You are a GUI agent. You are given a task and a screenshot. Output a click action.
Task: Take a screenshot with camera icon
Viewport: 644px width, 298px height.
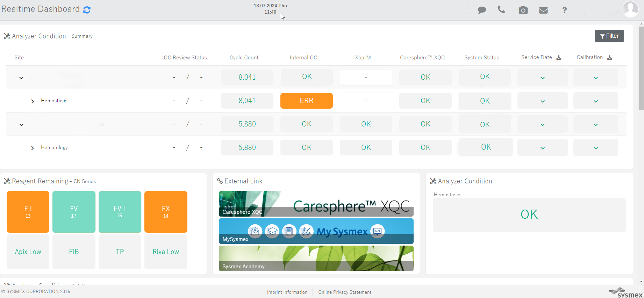tap(523, 10)
